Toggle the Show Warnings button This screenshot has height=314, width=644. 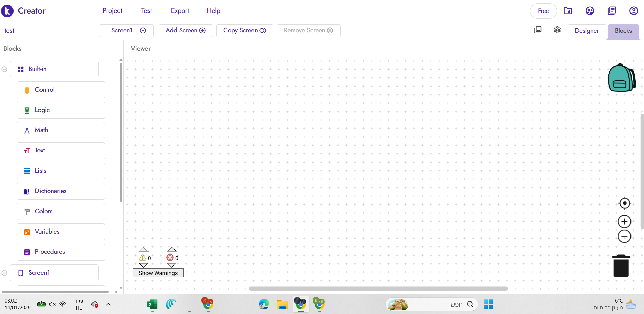click(158, 273)
